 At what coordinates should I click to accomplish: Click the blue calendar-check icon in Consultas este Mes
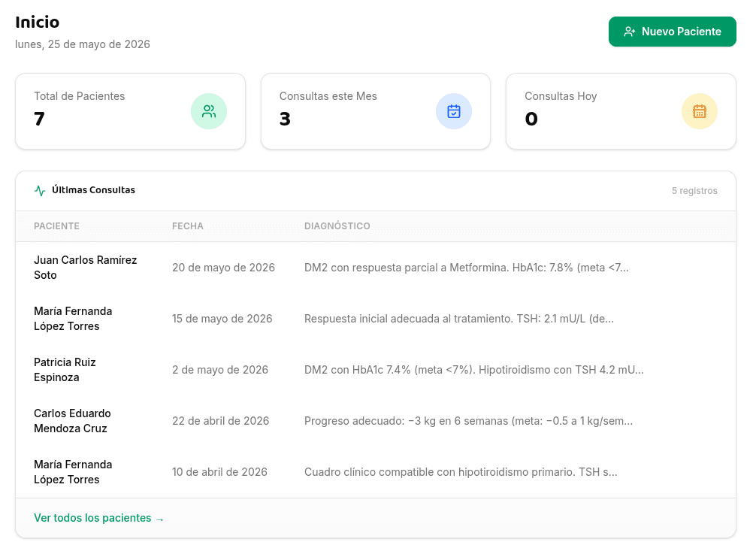coord(454,111)
